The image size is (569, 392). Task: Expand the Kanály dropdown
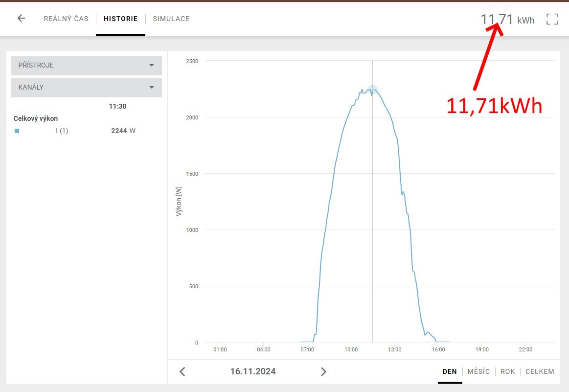coord(87,87)
